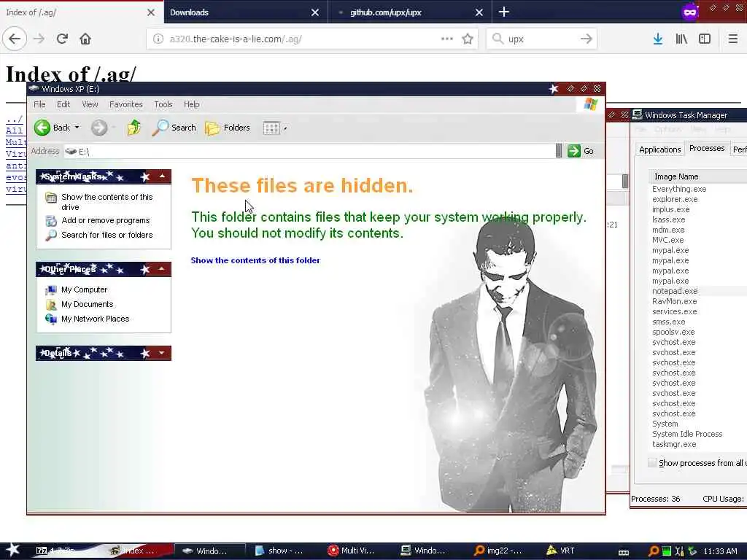Open the Address bar dropdown in Explorer
Image resolution: width=747 pixels, height=560 pixels.
point(559,151)
